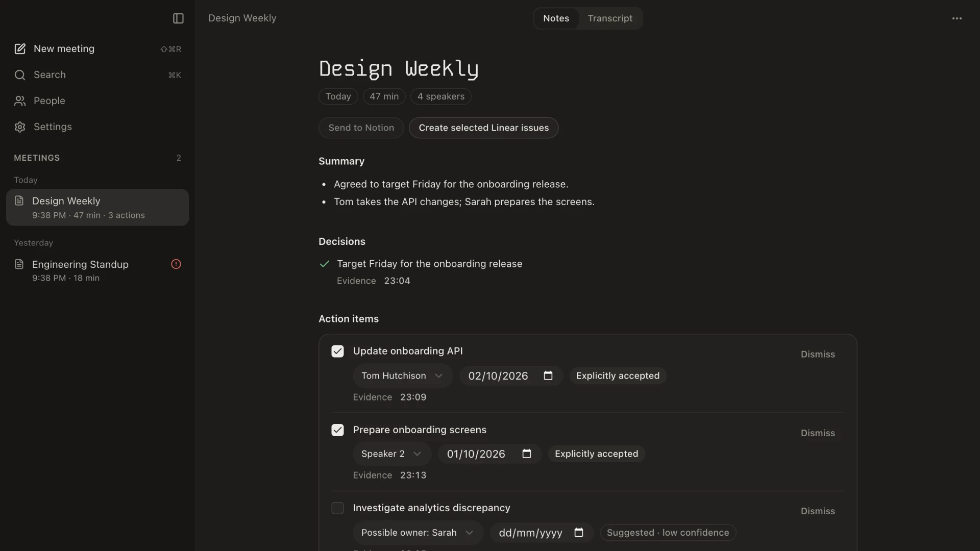Click the Suggested · low confidence badge
Screen dimensions: 980x551
tap(668, 532)
